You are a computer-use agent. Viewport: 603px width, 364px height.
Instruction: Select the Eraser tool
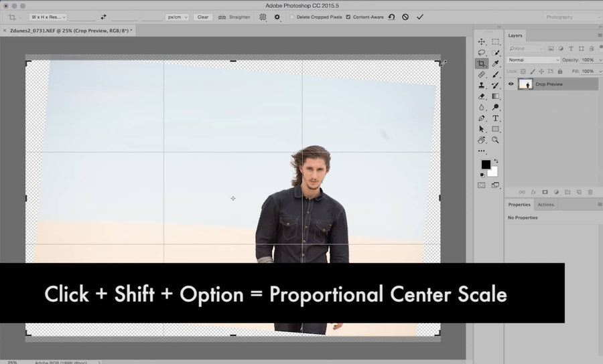[x=481, y=96]
